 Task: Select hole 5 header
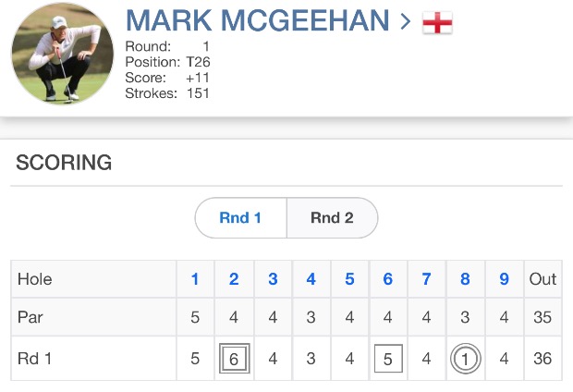click(x=349, y=279)
